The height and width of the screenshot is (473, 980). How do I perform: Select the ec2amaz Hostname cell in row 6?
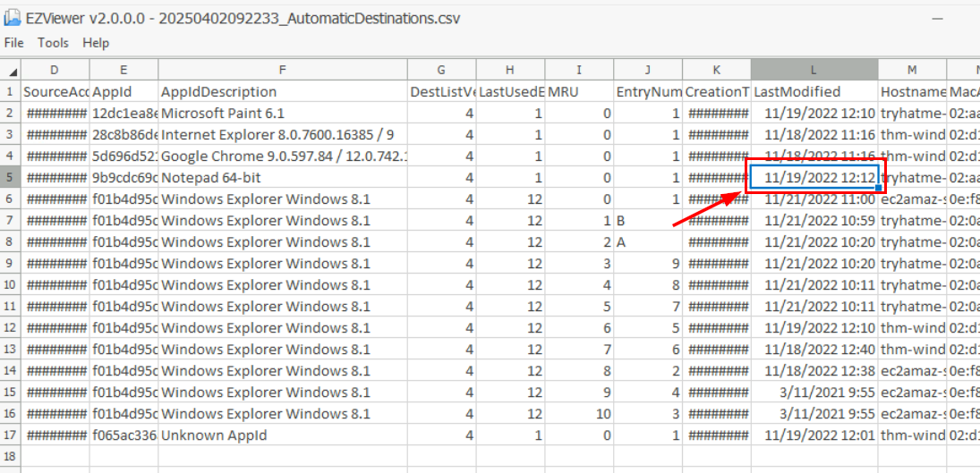pyautogui.click(x=912, y=199)
